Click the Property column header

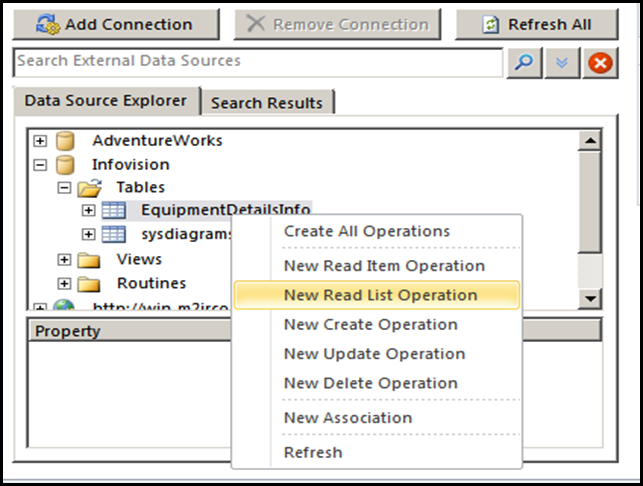pyautogui.click(x=130, y=331)
